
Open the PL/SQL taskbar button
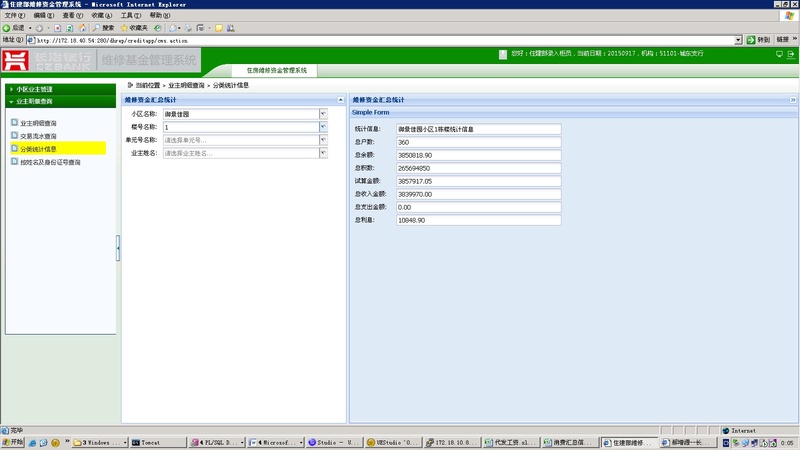[x=217, y=443]
